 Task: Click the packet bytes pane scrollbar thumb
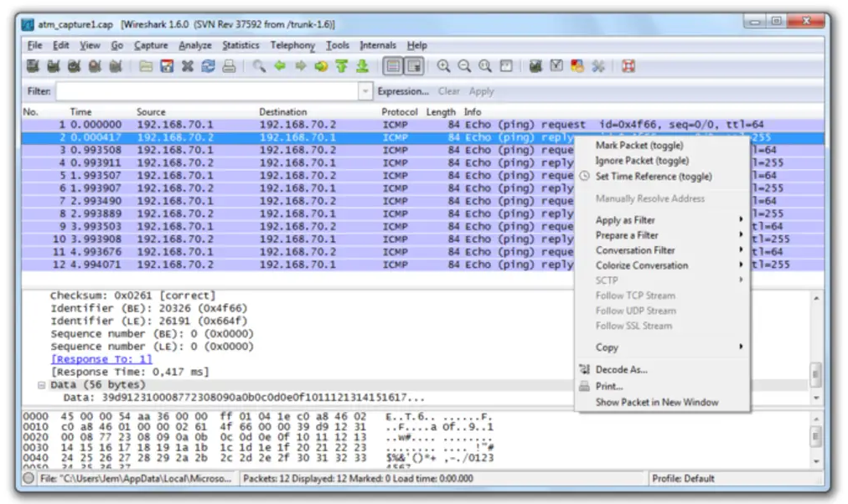pos(816,436)
